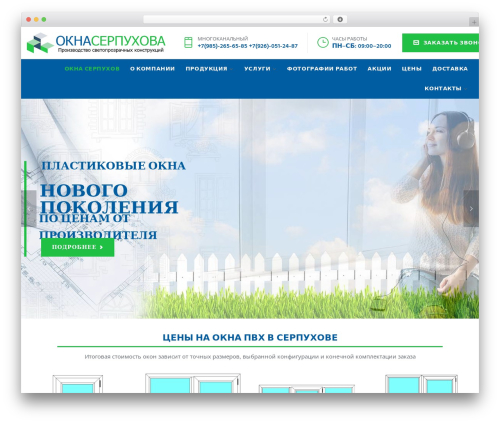Go to previous slide with left arrow
This screenshot has height=423, width=500.
tap(29, 209)
